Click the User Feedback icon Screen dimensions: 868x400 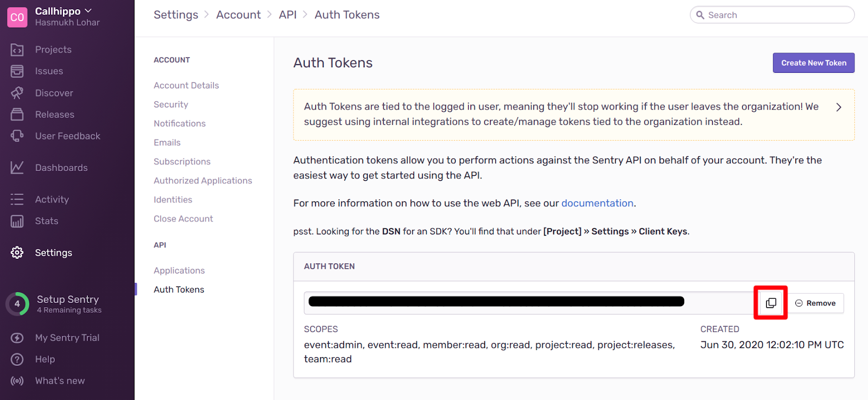point(17,136)
